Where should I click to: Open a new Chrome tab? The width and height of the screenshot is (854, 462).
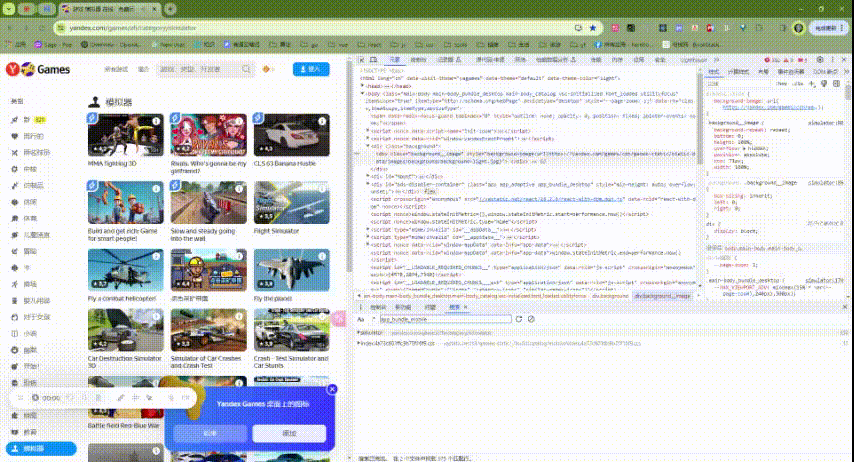coord(170,9)
